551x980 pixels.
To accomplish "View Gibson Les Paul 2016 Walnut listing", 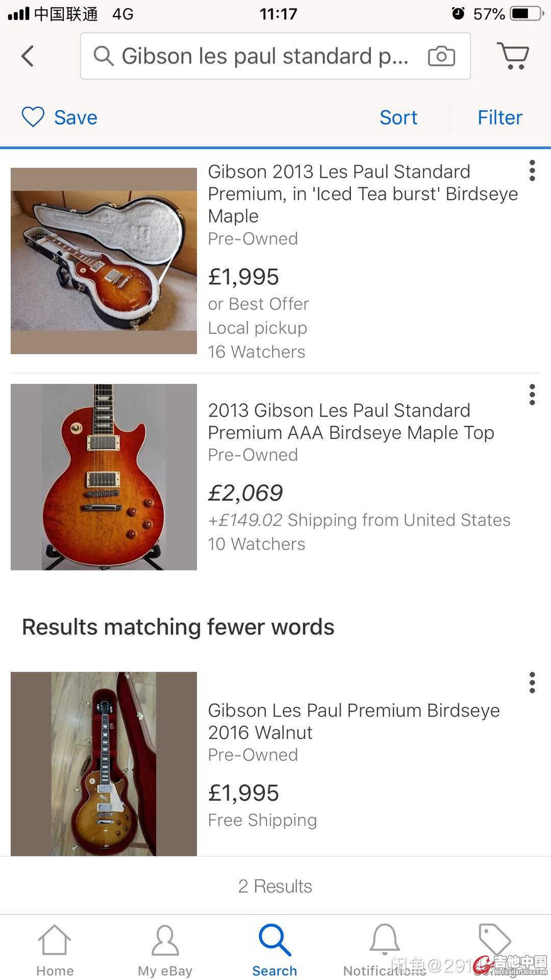I will (x=354, y=721).
